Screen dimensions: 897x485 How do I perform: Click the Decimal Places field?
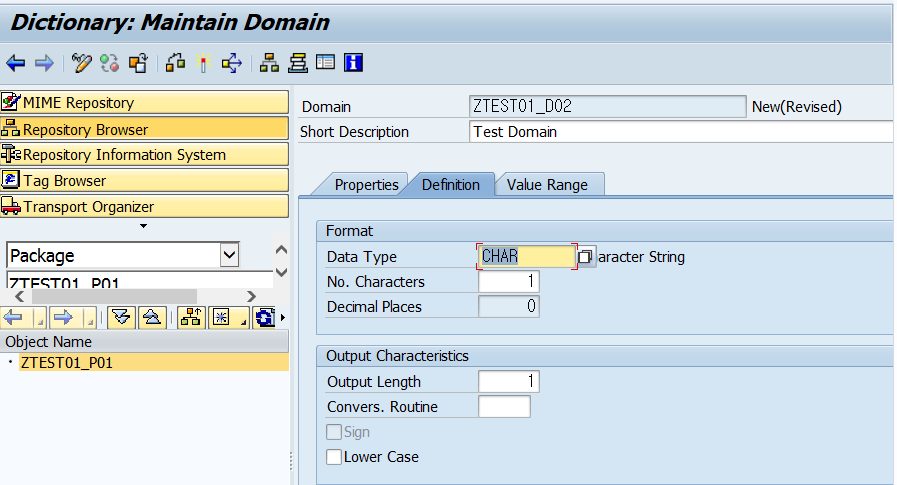(x=509, y=307)
